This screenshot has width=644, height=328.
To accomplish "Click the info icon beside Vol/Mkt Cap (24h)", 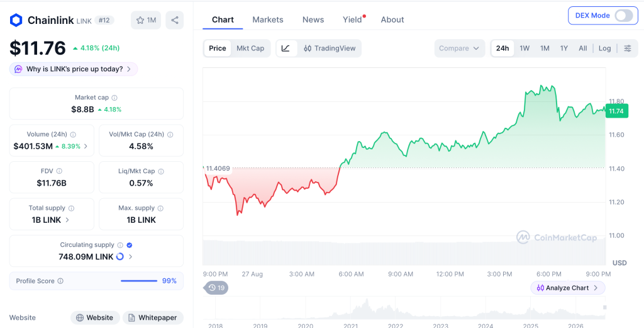I will [x=170, y=134].
